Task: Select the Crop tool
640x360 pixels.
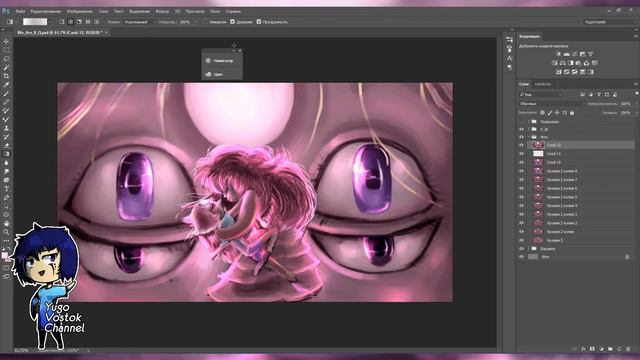Action: pyautogui.click(x=6, y=76)
